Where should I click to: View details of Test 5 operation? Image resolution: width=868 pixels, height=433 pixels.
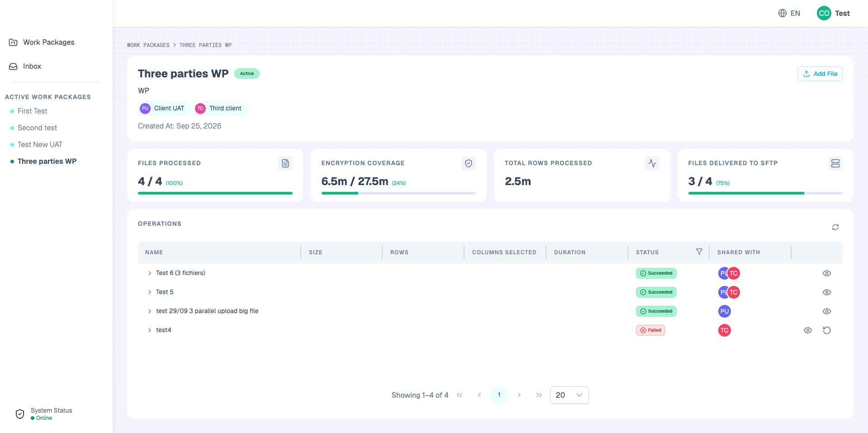point(827,292)
